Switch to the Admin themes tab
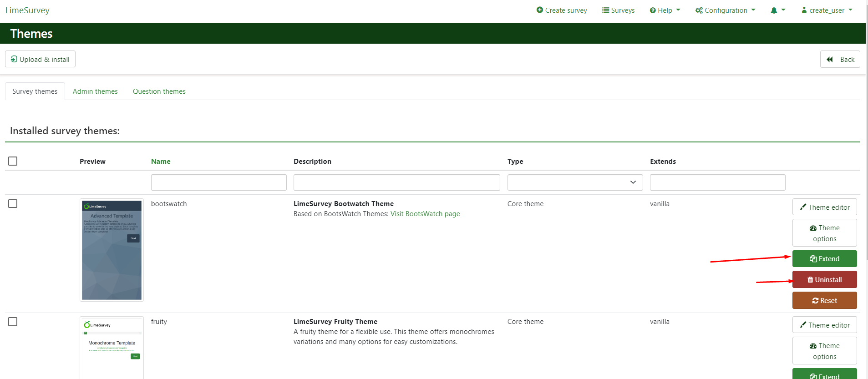868x379 pixels. pyautogui.click(x=95, y=91)
